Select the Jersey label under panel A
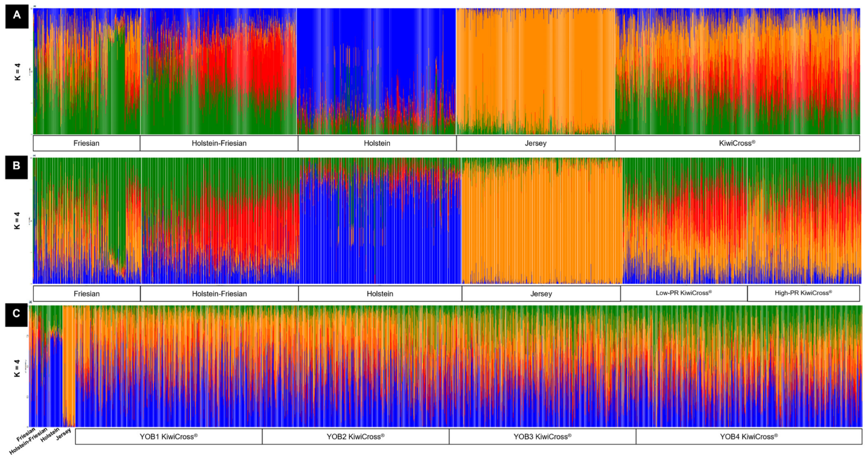 (x=536, y=143)
